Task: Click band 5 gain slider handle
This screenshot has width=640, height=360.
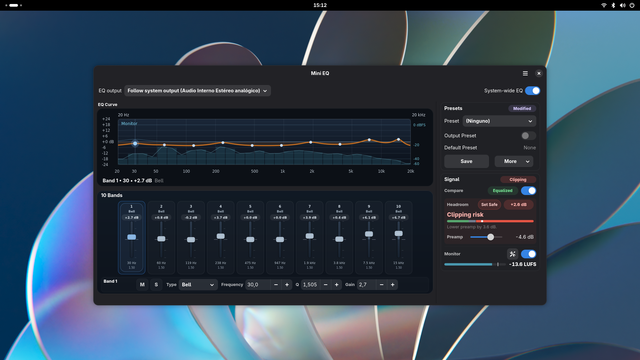Action: 250,239
